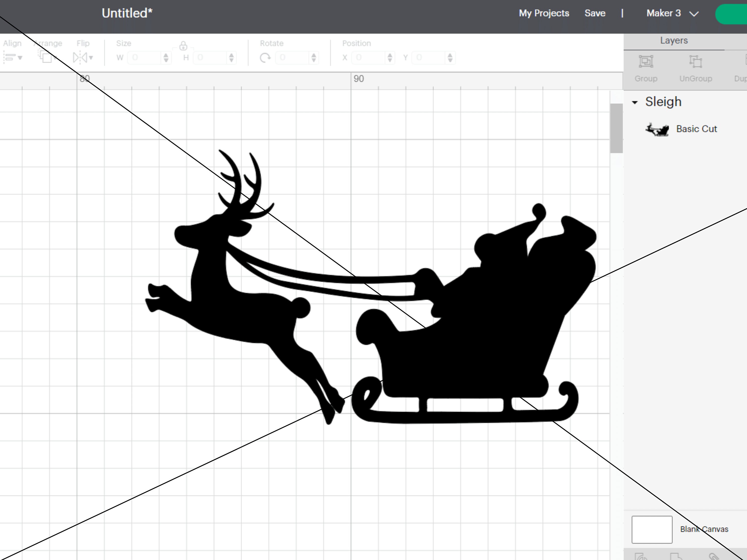
Task: Click the size lock proportions icon
Action: [x=183, y=46]
